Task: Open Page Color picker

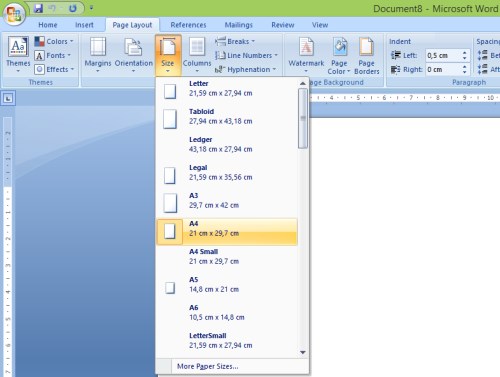Action: click(339, 56)
